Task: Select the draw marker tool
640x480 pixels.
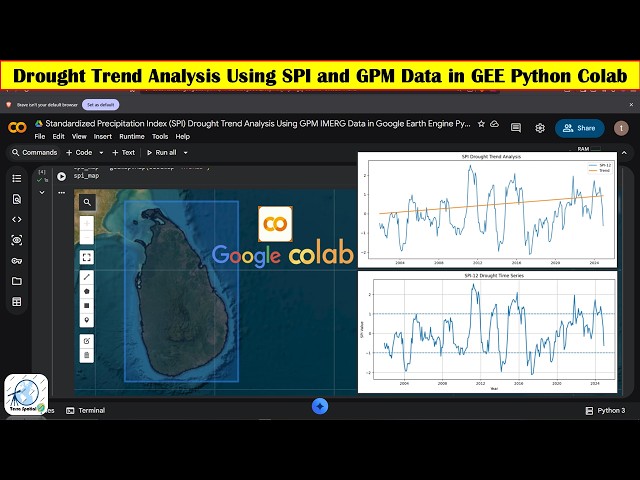Action: tap(87, 320)
